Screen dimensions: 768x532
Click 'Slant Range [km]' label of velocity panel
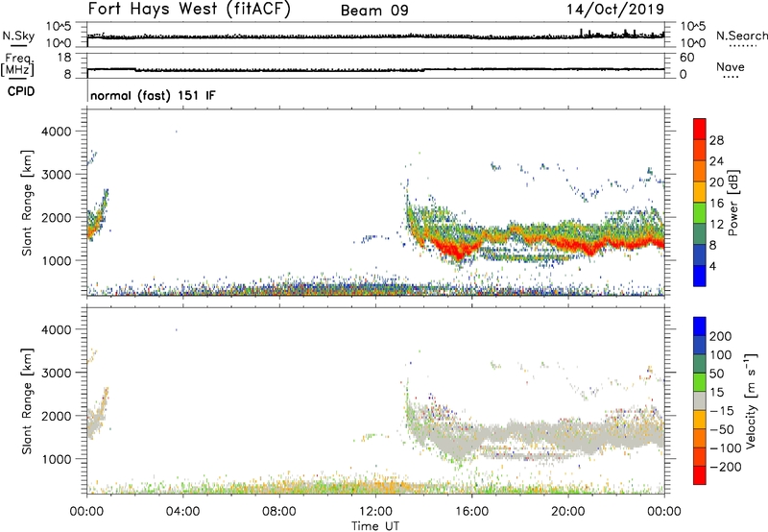27,400
